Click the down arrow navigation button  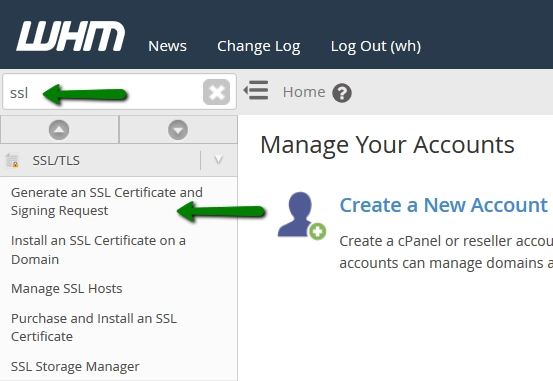pos(178,130)
